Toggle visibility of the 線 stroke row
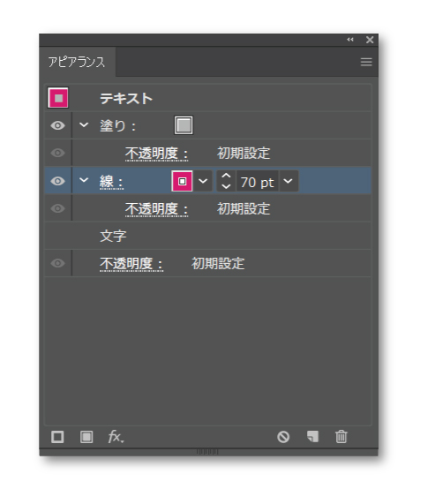The image size is (435, 504). pos(58,181)
